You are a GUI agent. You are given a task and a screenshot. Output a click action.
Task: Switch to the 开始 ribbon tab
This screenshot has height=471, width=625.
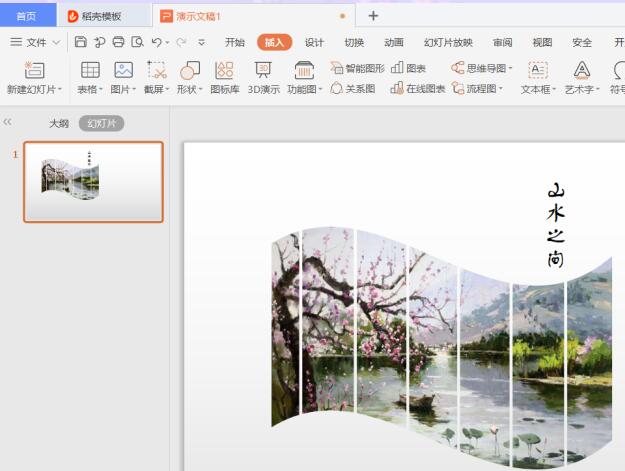click(x=234, y=42)
